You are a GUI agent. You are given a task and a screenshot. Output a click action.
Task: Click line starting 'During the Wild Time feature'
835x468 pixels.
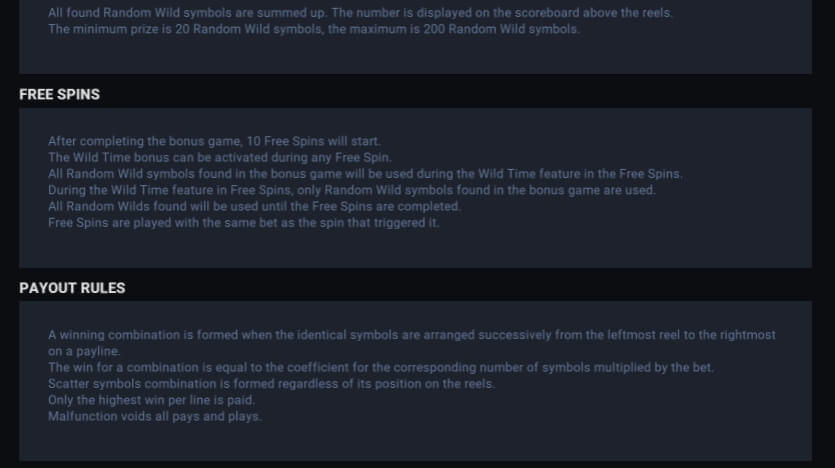tap(351, 190)
